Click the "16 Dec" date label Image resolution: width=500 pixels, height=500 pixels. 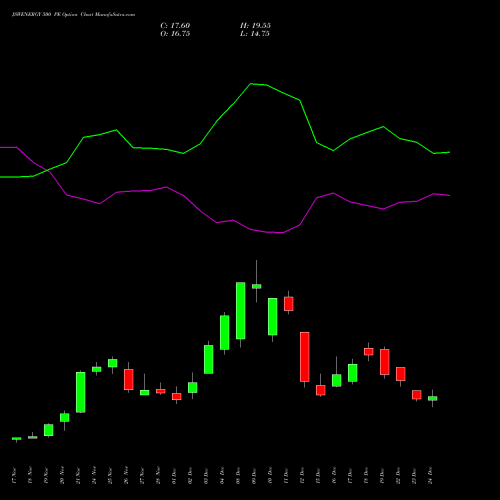pyautogui.click(x=334, y=476)
